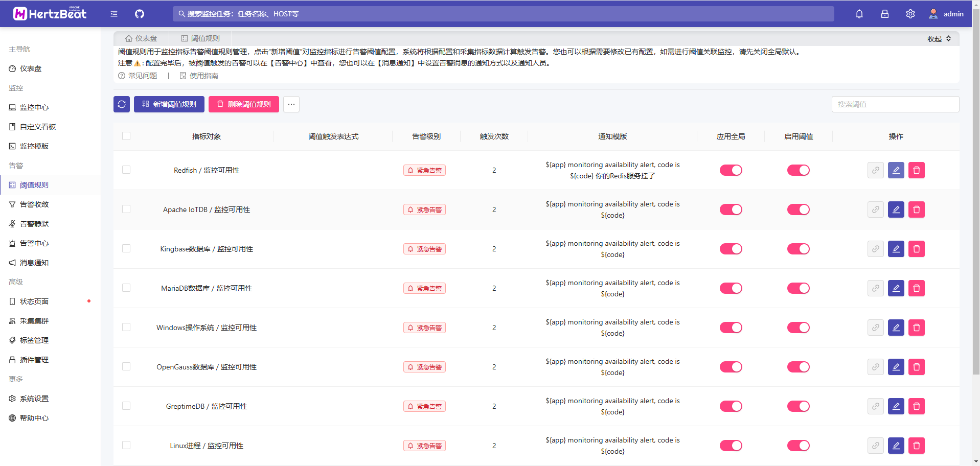Image resolution: width=980 pixels, height=466 pixels.
Task: Click the lock icon in top bar
Action: pos(884,14)
